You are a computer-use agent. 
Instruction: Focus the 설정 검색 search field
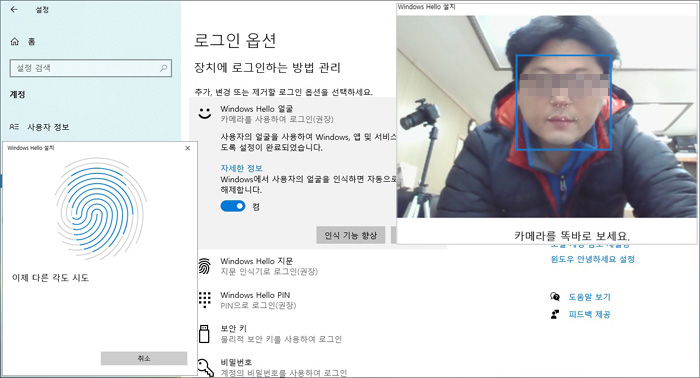pos(91,68)
